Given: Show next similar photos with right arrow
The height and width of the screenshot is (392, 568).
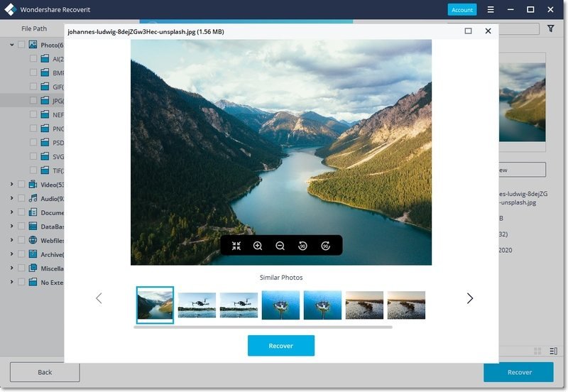Looking at the screenshot, I should (469, 298).
